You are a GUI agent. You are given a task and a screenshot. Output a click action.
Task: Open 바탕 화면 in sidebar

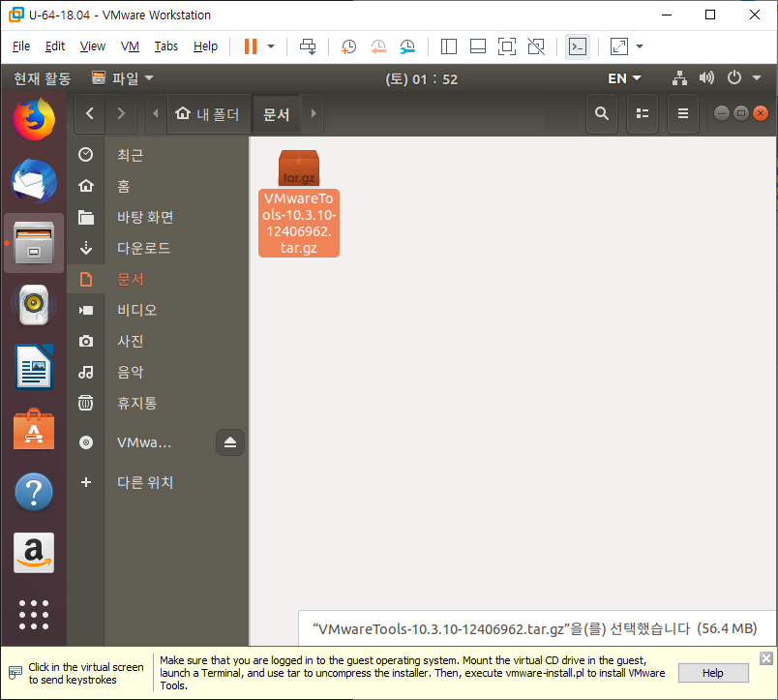click(158, 217)
